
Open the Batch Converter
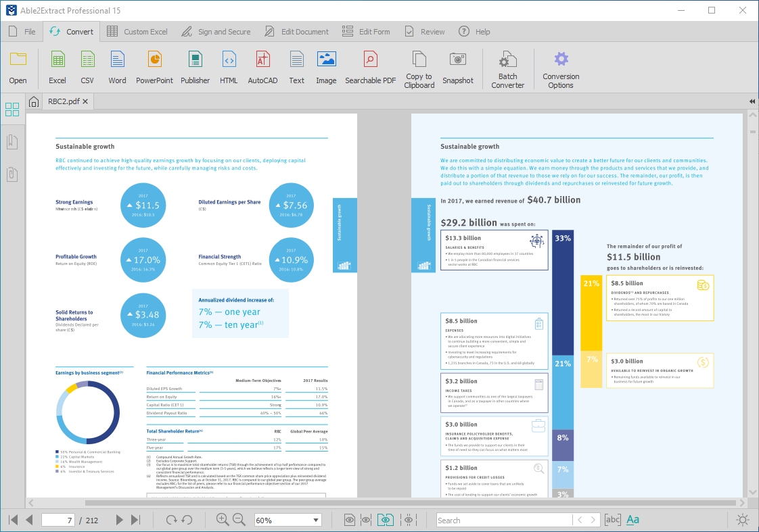click(507, 68)
